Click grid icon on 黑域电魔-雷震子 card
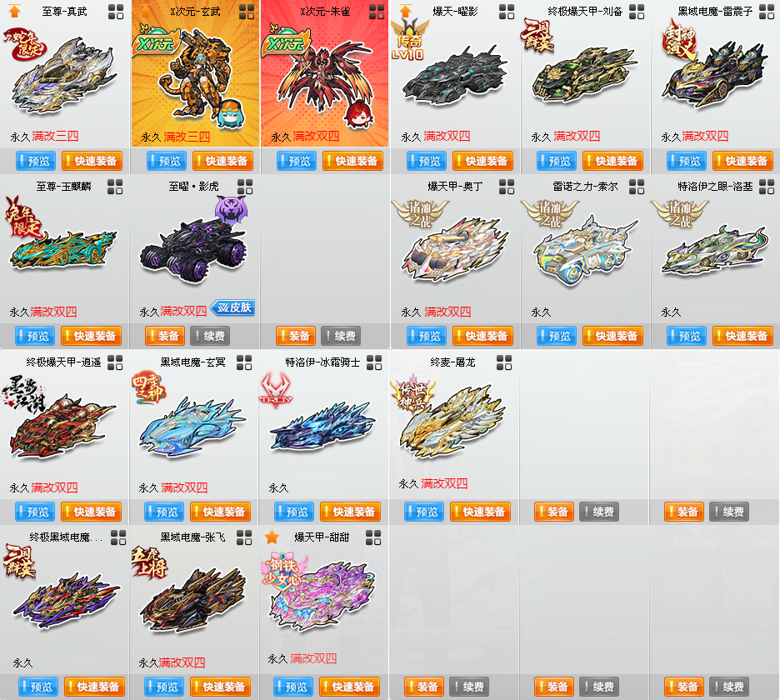 pos(767,12)
